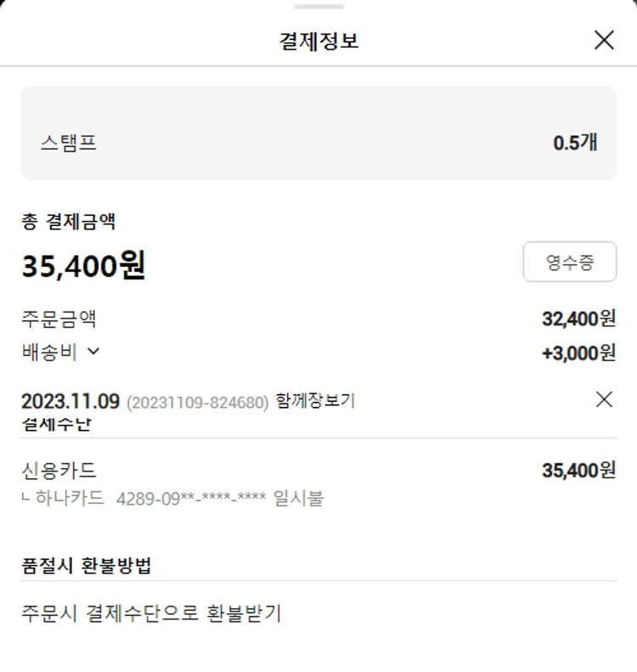
Task: Open the 함께장보기 label
Action: click(315, 401)
